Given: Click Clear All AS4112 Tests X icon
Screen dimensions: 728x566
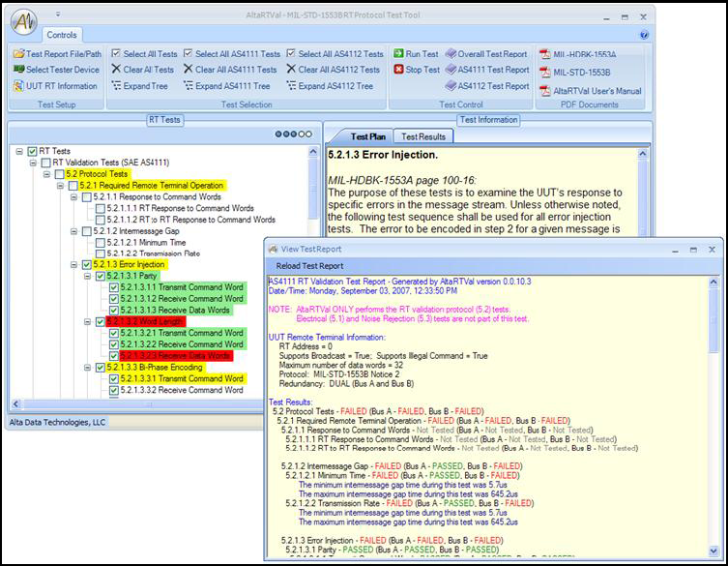Looking at the screenshot, I should point(291,70).
